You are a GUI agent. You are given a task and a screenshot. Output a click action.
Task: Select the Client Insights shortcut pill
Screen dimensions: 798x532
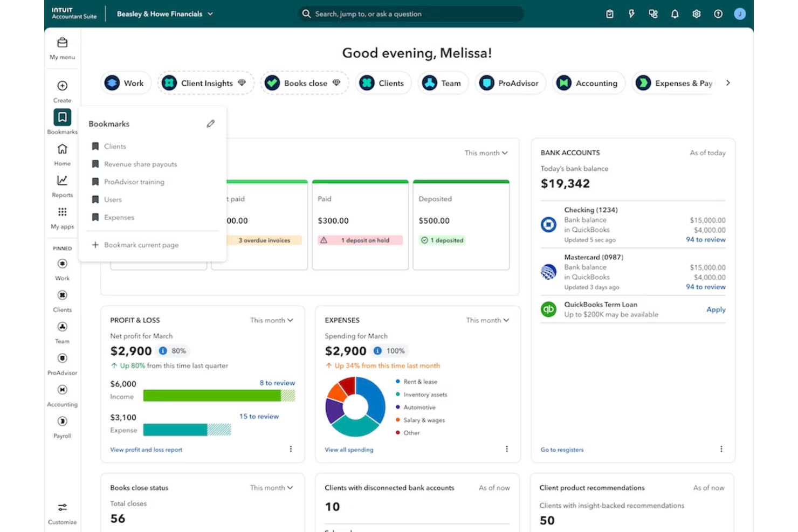coord(206,83)
